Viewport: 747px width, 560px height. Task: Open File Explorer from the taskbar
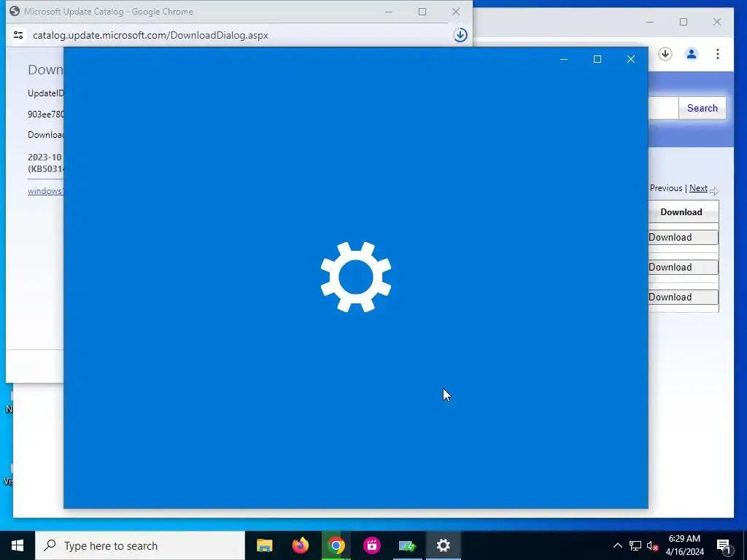click(264, 545)
